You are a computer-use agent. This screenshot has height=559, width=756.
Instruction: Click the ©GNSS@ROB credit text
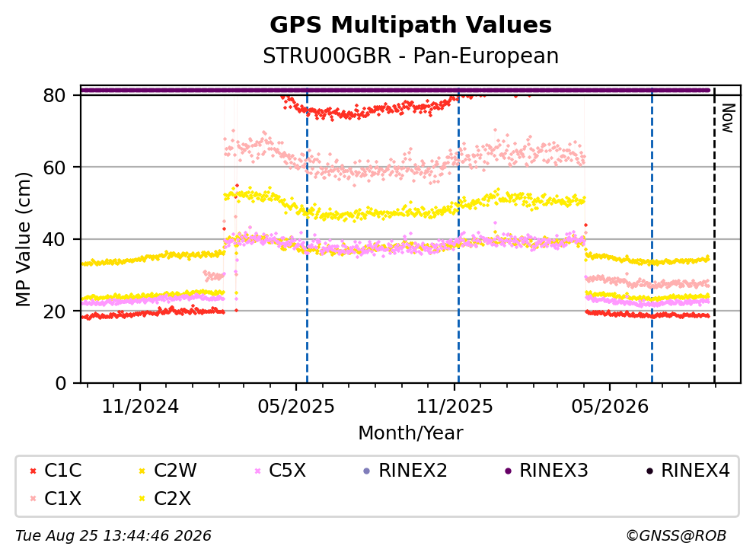tap(676, 536)
